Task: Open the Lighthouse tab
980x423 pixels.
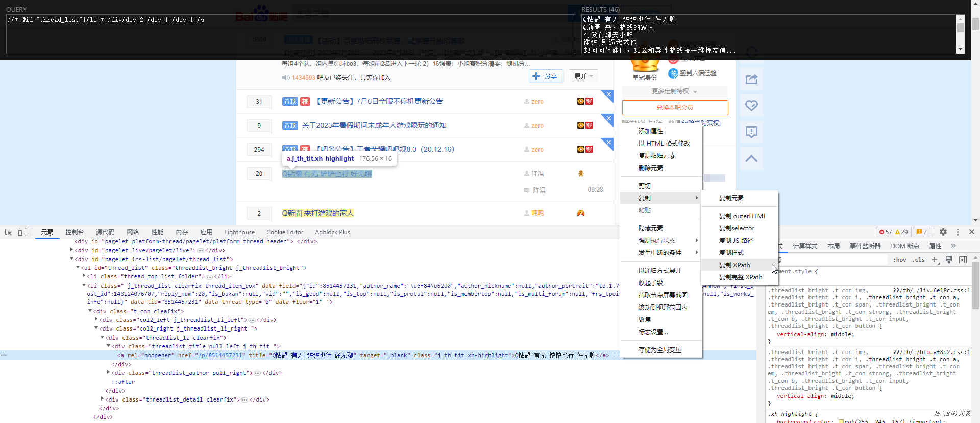Action: (239, 232)
